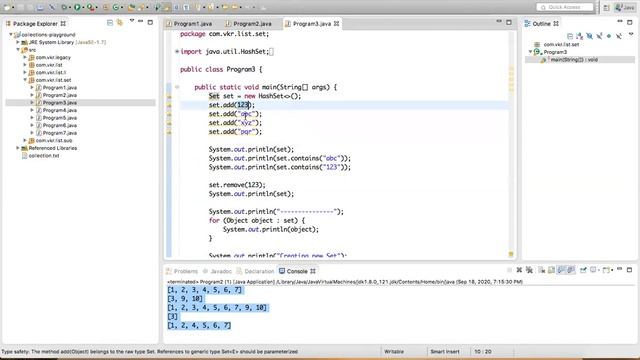Toggle Scroll Lock in Console toolbar

pyautogui.click(x=551, y=270)
